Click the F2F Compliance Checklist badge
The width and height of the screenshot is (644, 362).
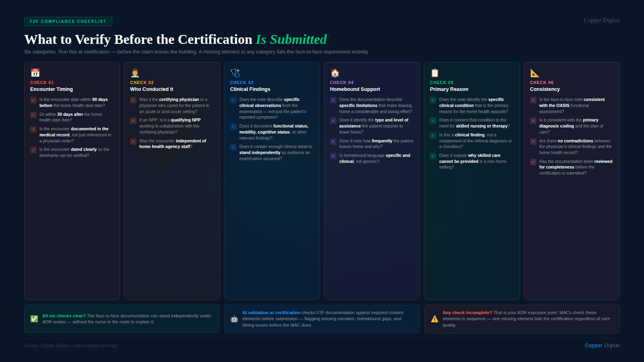(x=68, y=21)
